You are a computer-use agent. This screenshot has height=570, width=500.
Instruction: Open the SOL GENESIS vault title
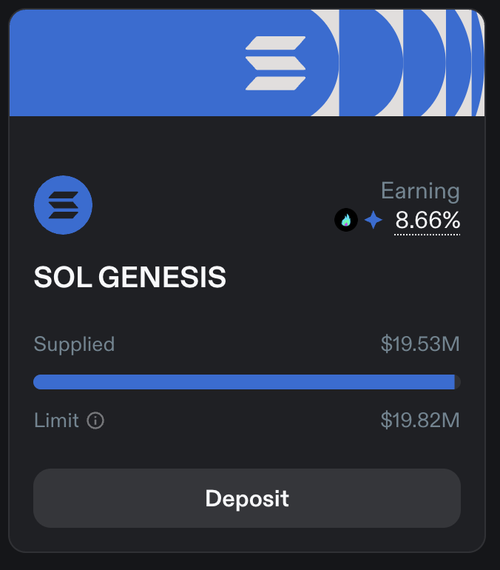pyautogui.click(x=130, y=277)
